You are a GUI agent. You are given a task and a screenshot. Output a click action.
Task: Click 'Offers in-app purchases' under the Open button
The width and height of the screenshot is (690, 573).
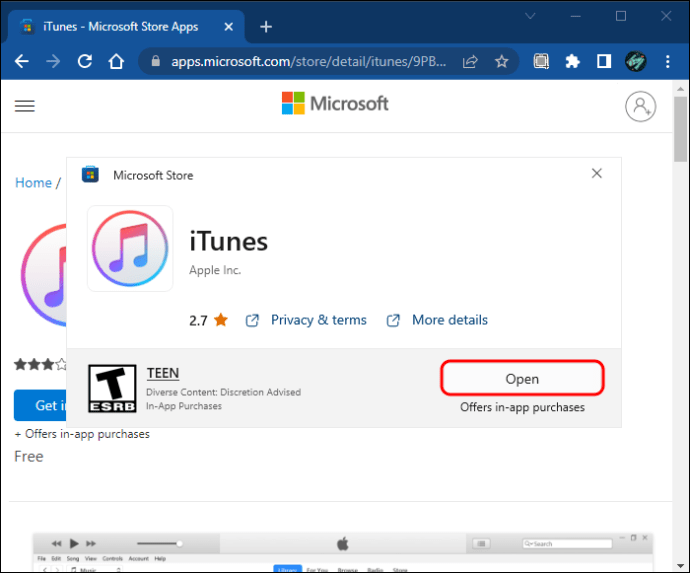point(522,407)
